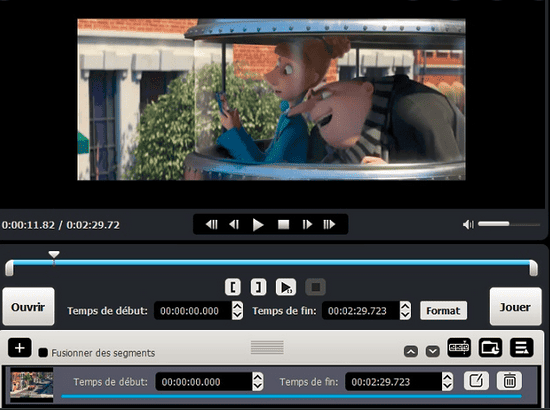Adjust the volume slider

[509, 224]
